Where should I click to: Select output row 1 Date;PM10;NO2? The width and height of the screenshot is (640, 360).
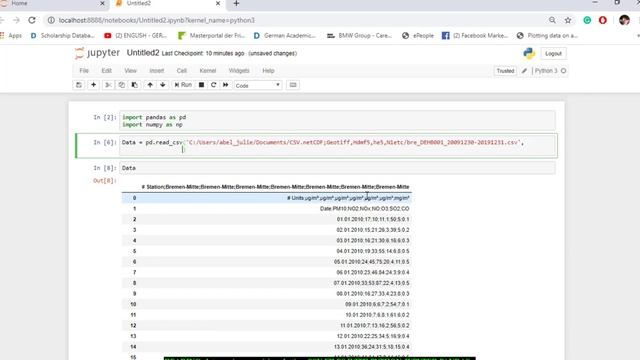(267, 209)
